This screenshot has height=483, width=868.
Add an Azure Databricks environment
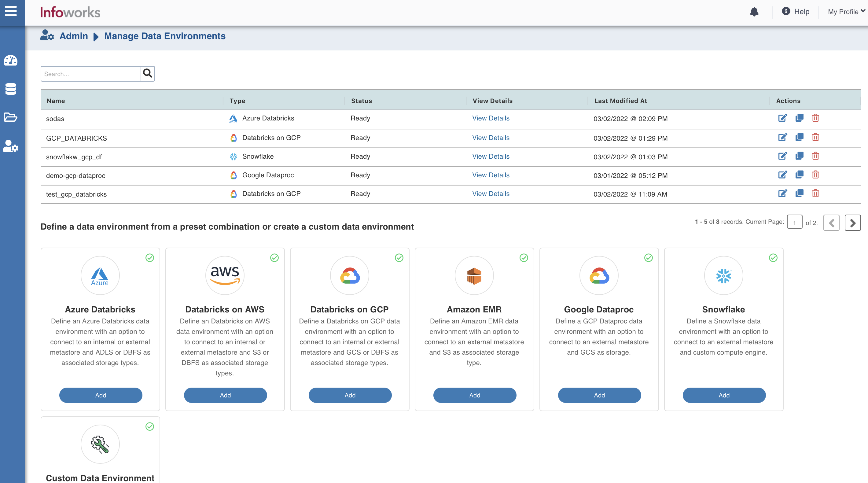pos(101,395)
